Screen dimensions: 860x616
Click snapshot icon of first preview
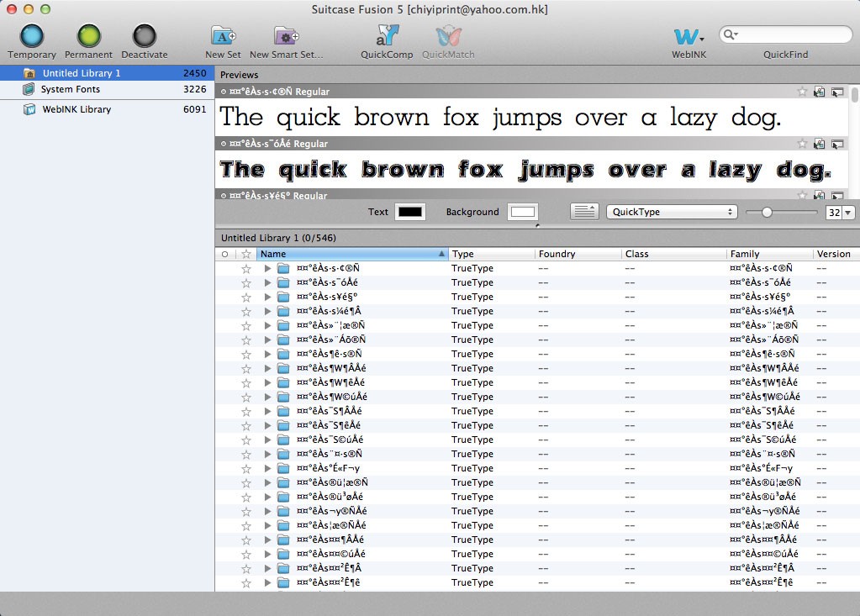(x=819, y=92)
